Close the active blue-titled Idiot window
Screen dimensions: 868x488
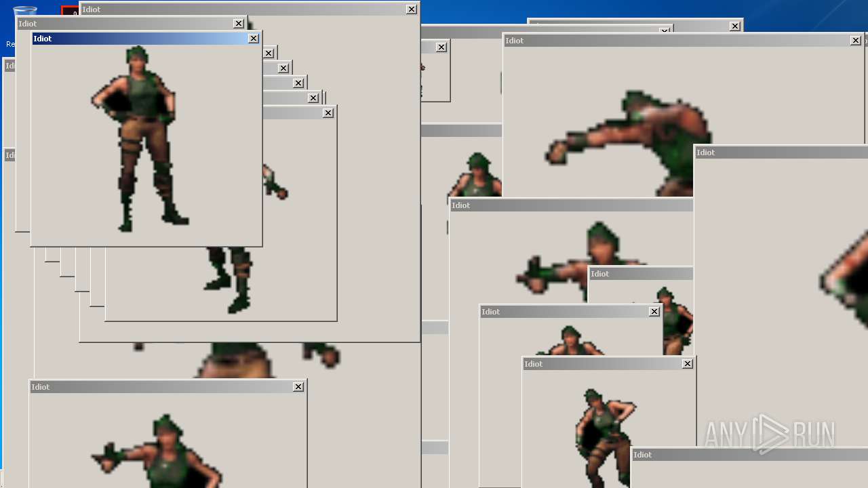coord(254,39)
